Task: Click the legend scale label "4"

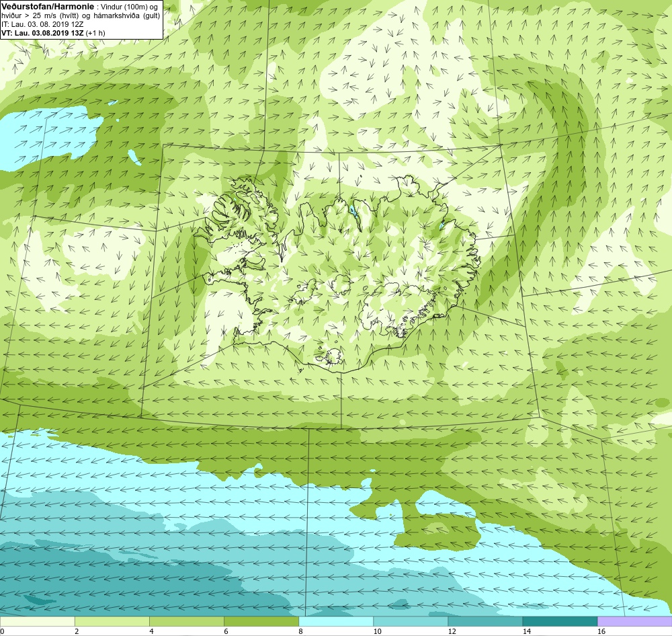Action: [151, 631]
